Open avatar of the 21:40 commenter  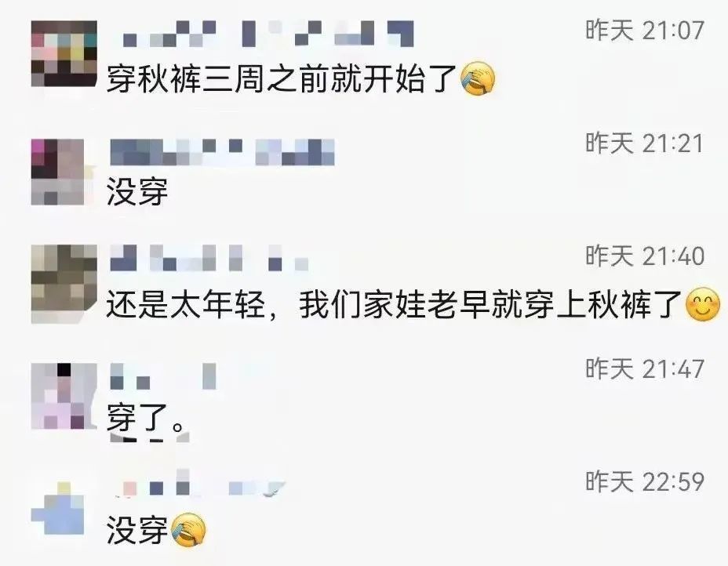64,284
